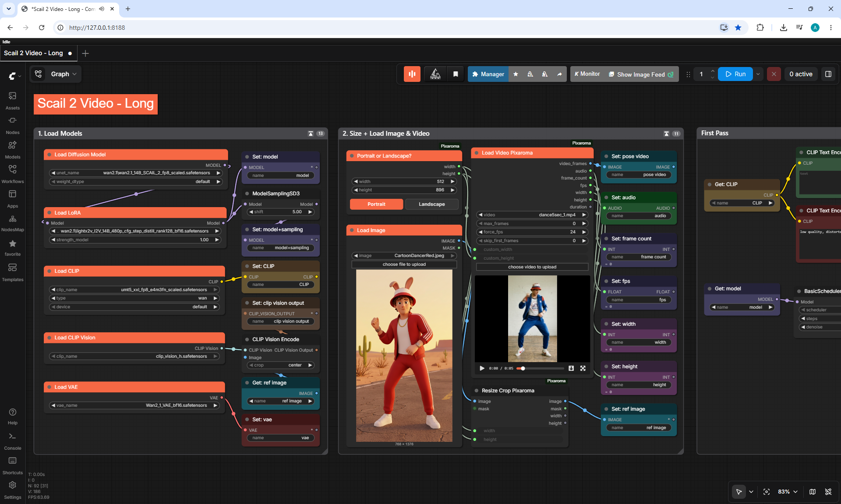Toggle the minimap display
841x504 pixels.
813,492
